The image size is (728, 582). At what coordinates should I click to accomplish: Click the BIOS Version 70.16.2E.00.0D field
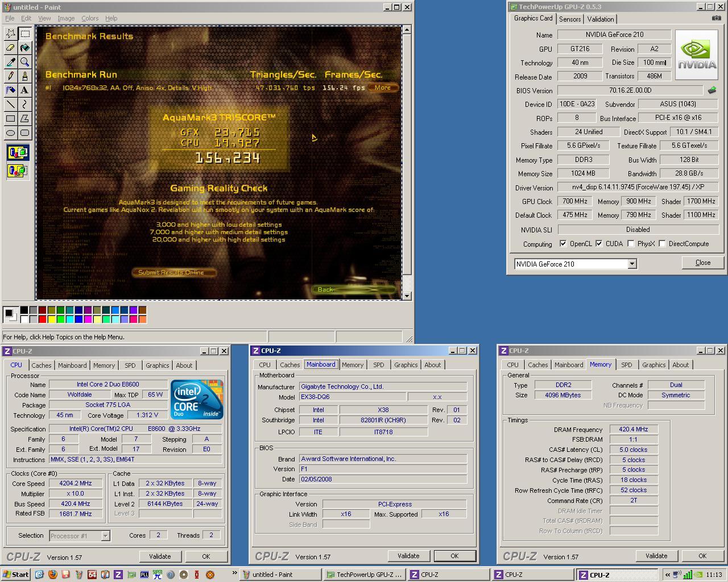pos(630,90)
